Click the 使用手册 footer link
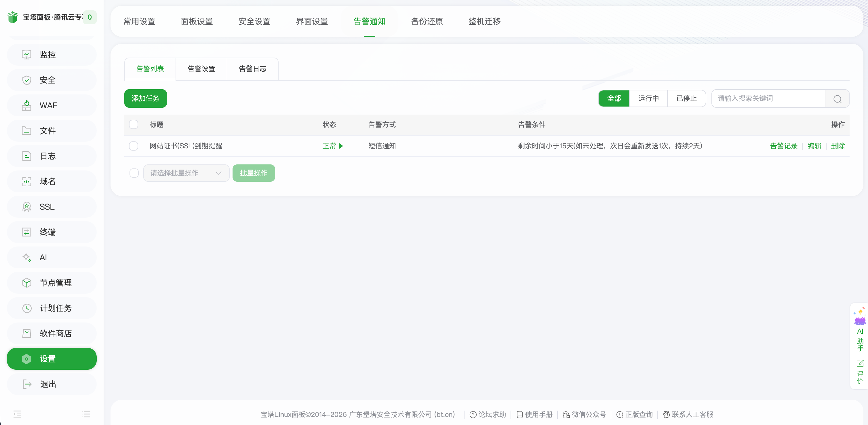Image resolution: width=868 pixels, height=425 pixels. (x=534, y=415)
